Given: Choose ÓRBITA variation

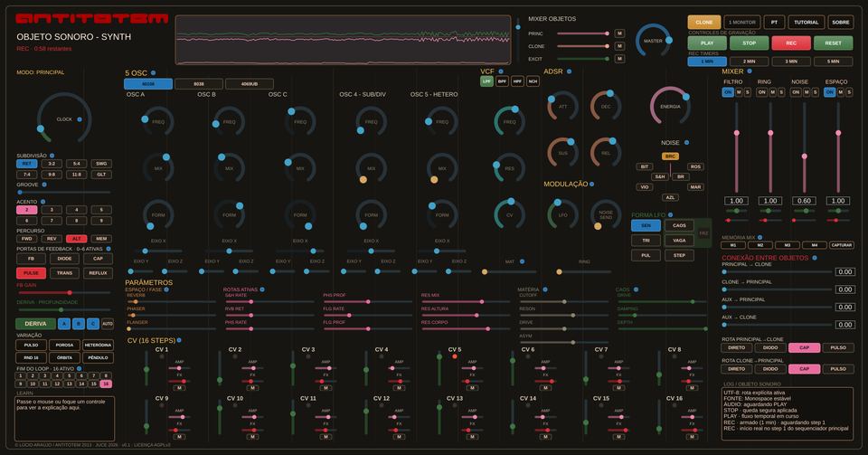Looking at the screenshot, I should (x=64, y=357).
